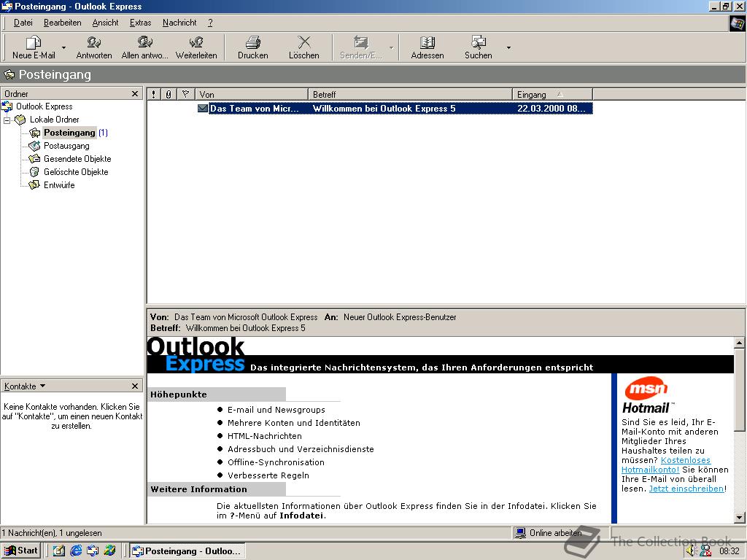Open the Datei menu
Screen dimensions: 747x560
pos(23,23)
